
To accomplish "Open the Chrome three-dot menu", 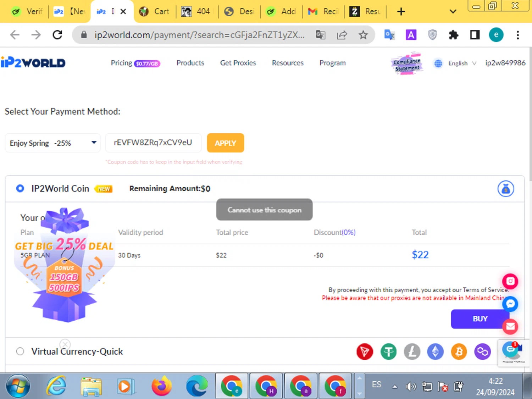I will pyautogui.click(x=518, y=35).
